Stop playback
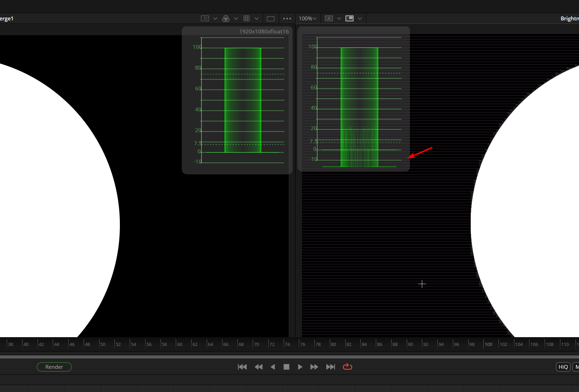Screen dimensions: 579x392 [x=287, y=367]
